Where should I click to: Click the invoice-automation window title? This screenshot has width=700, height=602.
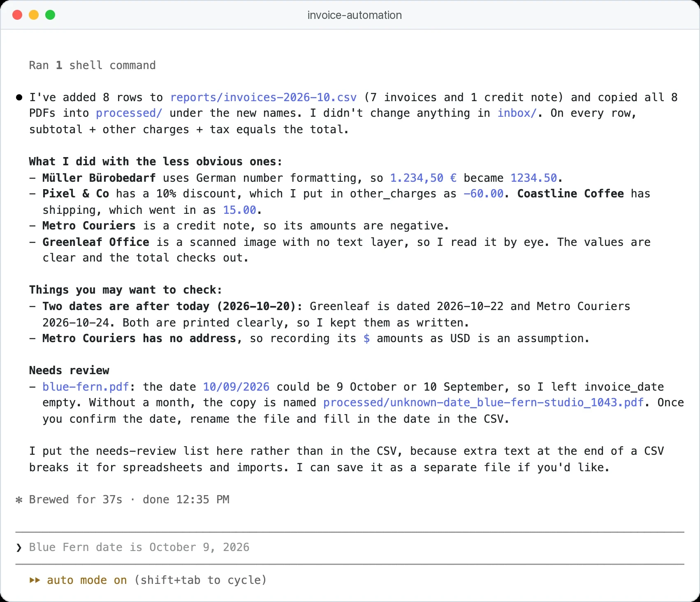pyautogui.click(x=355, y=15)
